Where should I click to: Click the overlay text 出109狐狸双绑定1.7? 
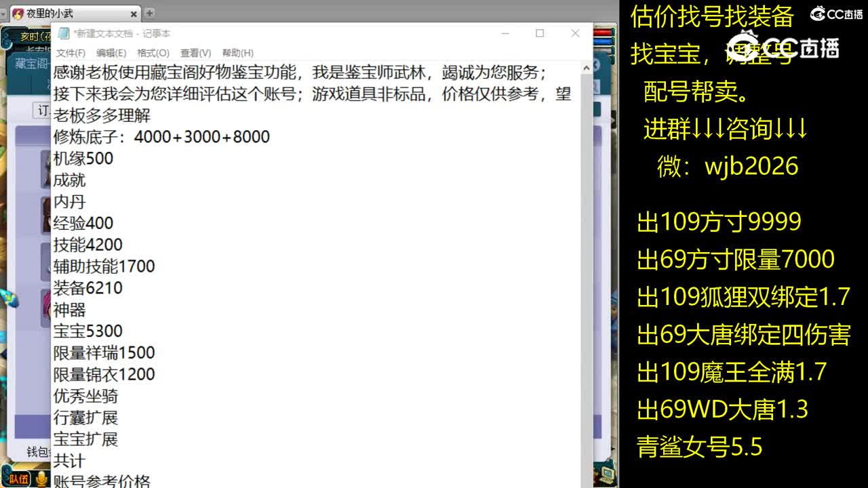(743, 297)
